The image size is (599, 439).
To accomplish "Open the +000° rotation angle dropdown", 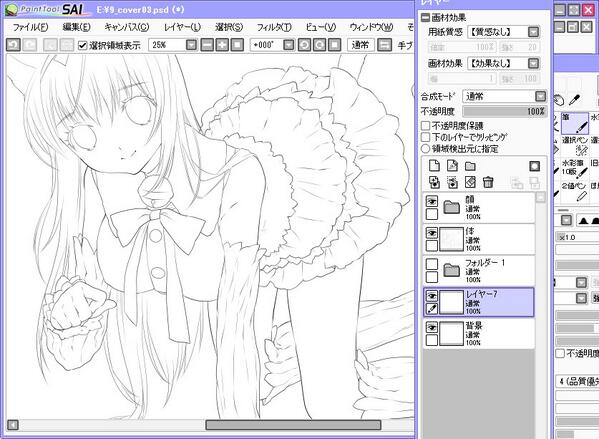I will click(289, 45).
